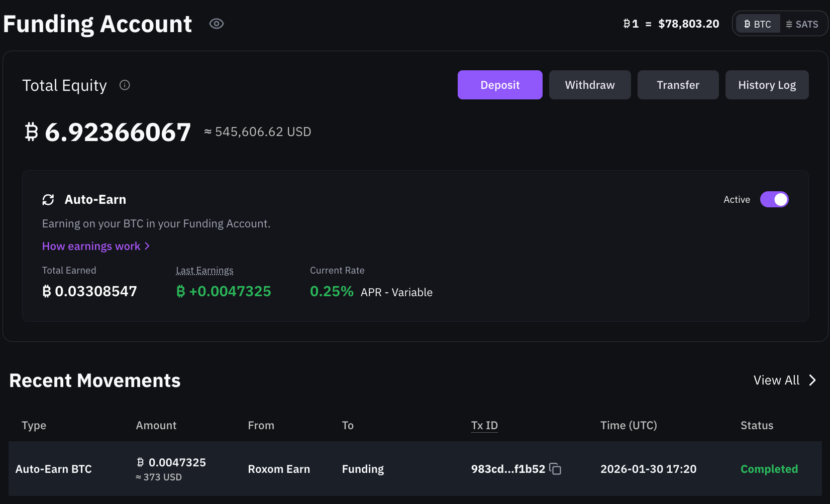Click the Total Equity info icon
The image size is (830, 504).
[x=125, y=85]
